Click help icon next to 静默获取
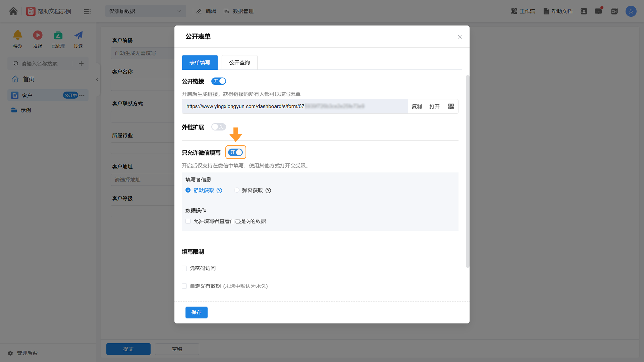644x362 pixels. 219,191
